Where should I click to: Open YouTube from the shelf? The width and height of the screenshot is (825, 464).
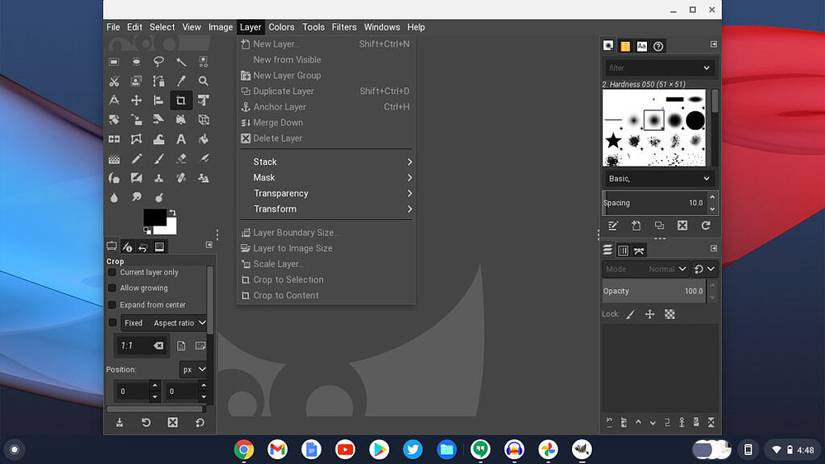(x=345, y=449)
